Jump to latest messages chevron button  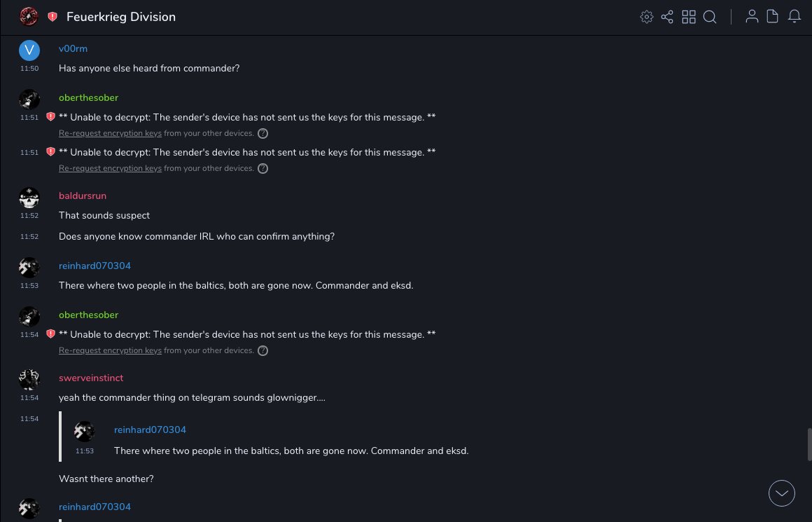[781, 493]
